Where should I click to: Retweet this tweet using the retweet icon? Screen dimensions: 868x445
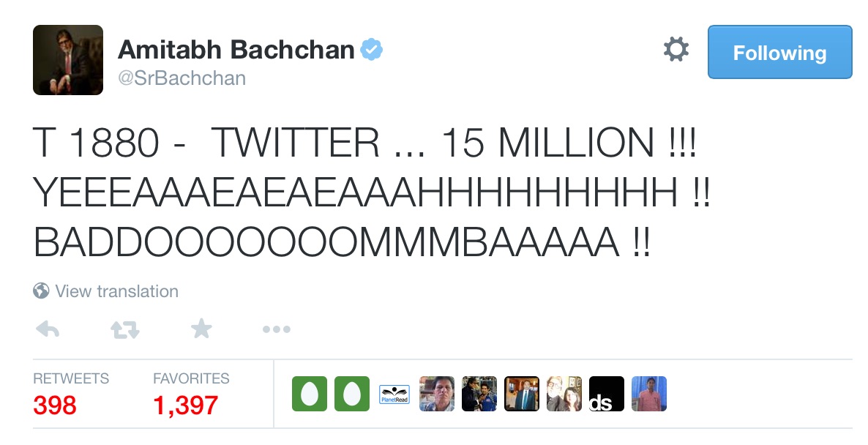pyautogui.click(x=124, y=330)
